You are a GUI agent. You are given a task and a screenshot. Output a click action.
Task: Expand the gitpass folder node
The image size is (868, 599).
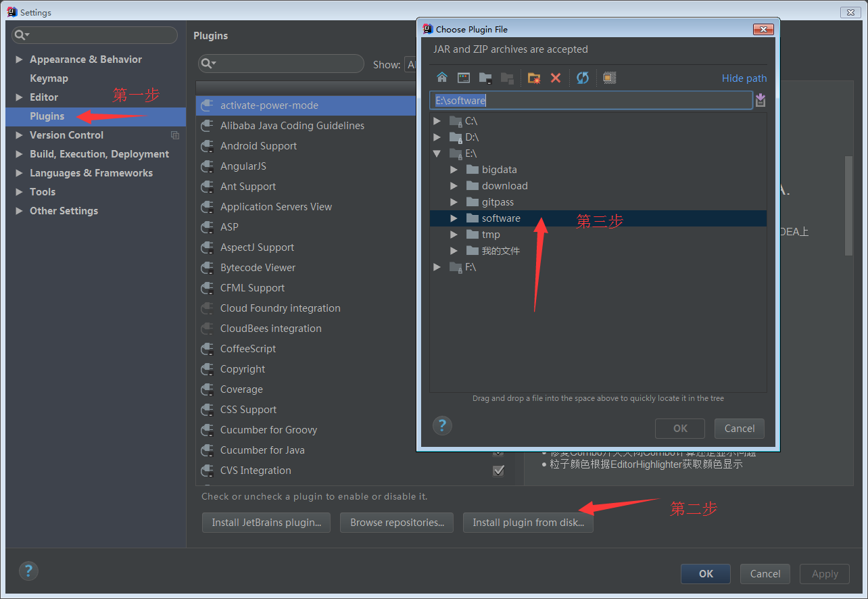(x=454, y=202)
